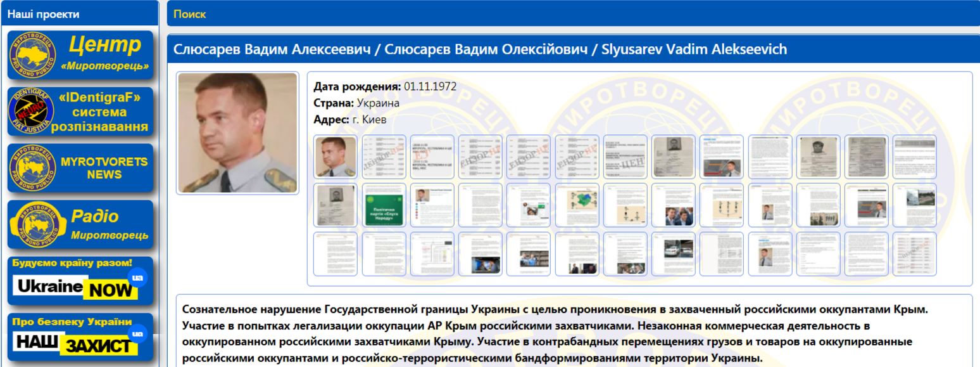Click the «IDentigraF» система розпізнавання text
The width and height of the screenshot is (980, 367).
[104, 112]
